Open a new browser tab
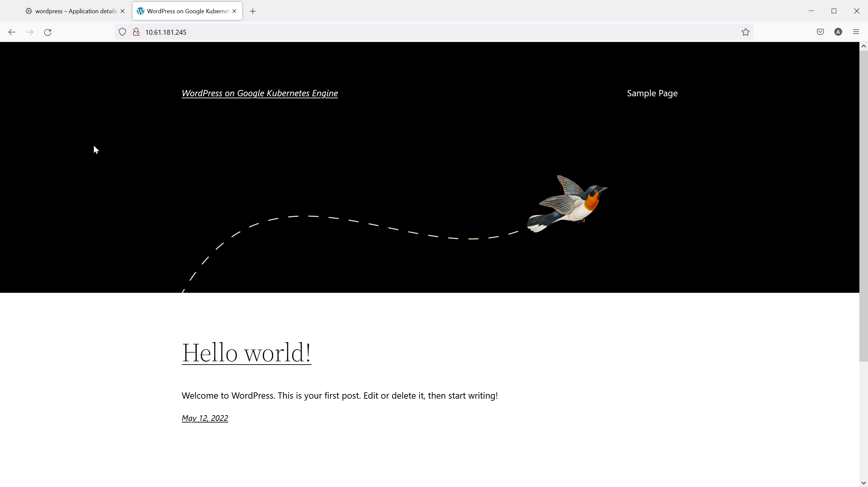The image size is (868, 487). coord(253,11)
